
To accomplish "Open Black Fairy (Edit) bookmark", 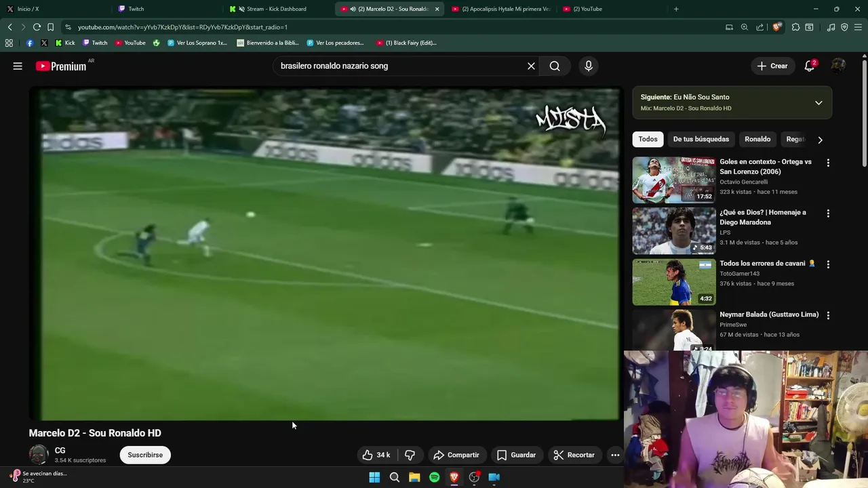I will tap(406, 43).
